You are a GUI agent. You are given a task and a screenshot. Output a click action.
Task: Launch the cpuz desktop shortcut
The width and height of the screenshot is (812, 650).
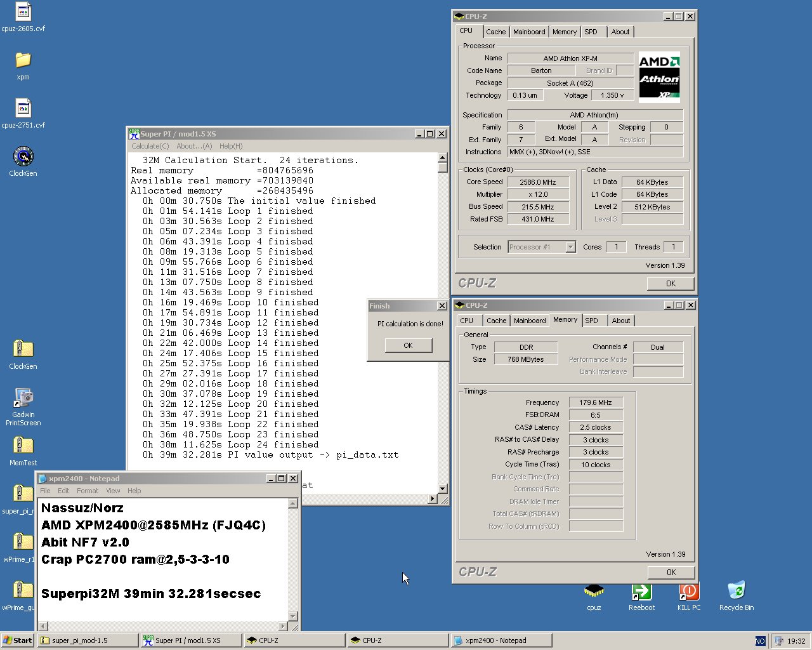click(594, 591)
